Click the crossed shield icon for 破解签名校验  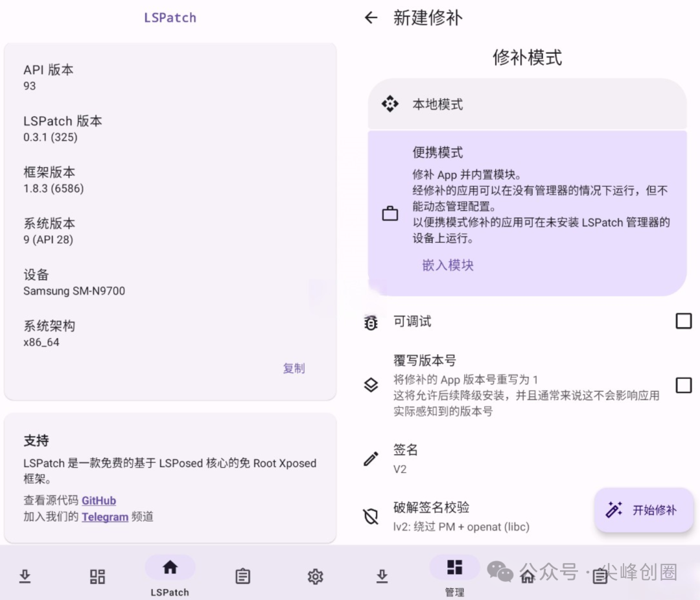[371, 516]
